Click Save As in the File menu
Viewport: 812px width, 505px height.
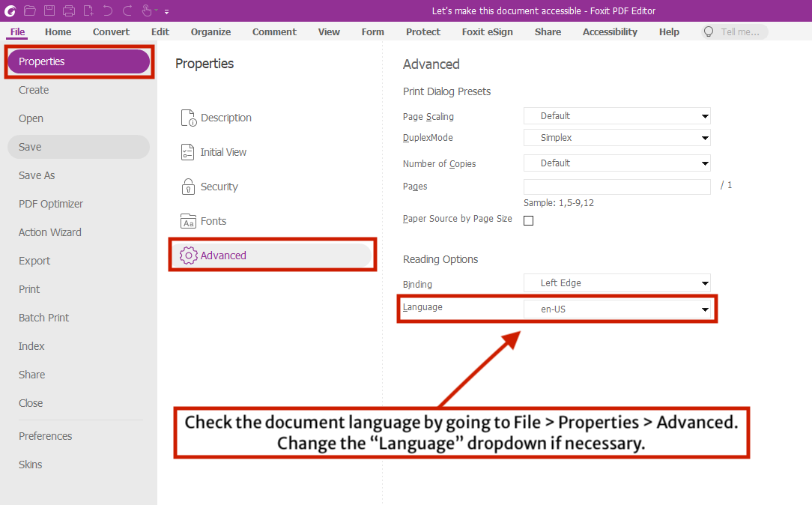37,175
